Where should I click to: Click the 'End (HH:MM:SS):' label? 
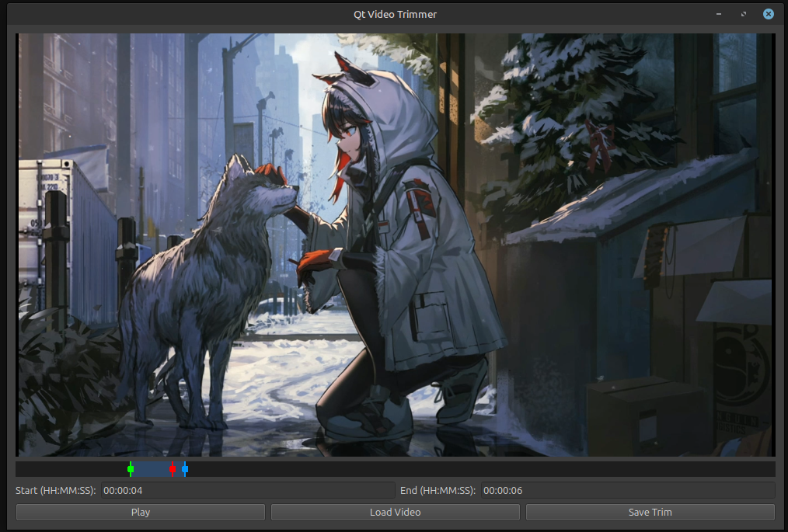coord(438,490)
